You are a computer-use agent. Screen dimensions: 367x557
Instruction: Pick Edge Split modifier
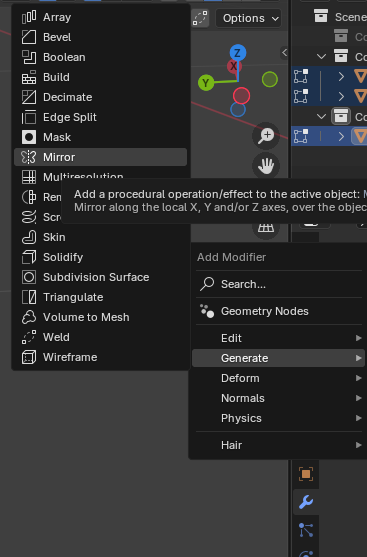point(100,117)
